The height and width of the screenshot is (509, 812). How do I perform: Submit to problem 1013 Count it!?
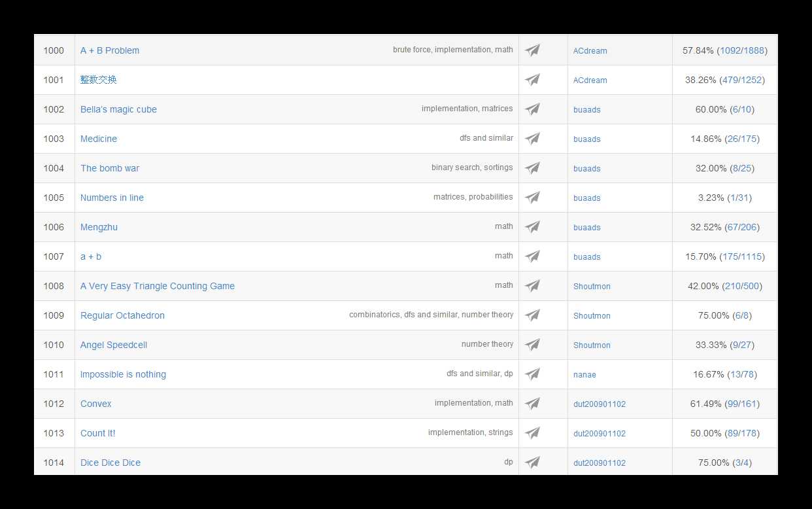click(x=533, y=433)
